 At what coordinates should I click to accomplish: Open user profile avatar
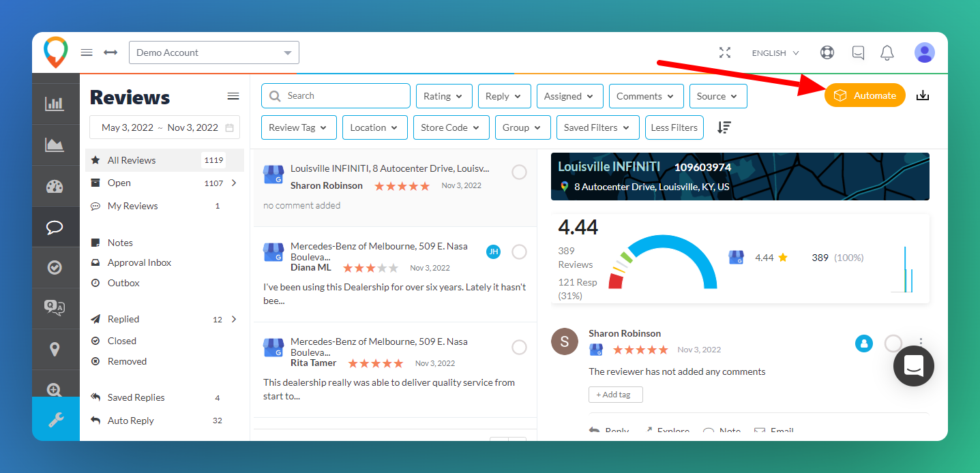tap(925, 52)
